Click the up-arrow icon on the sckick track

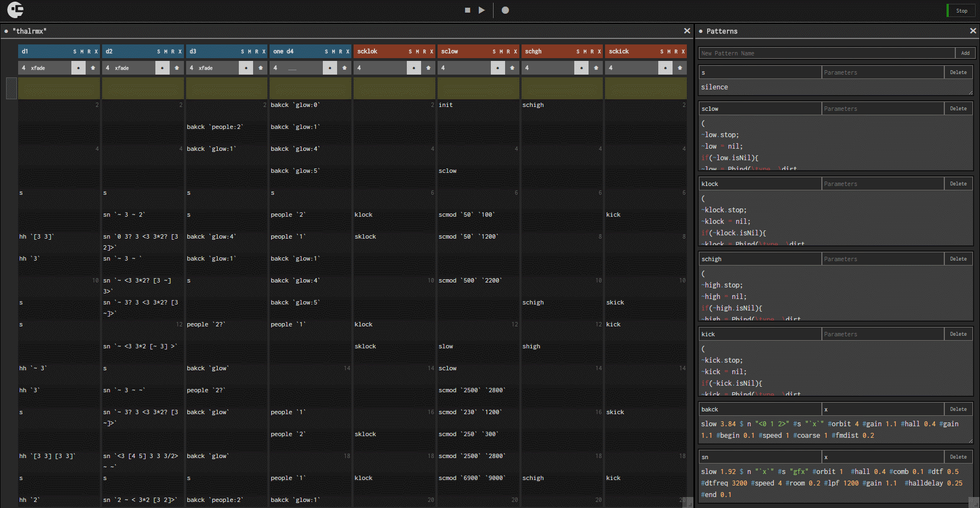pyautogui.click(x=680, y=68)
